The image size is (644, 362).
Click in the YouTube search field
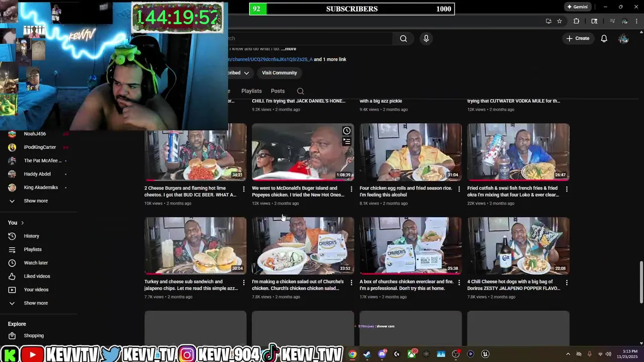click(310, 38)
